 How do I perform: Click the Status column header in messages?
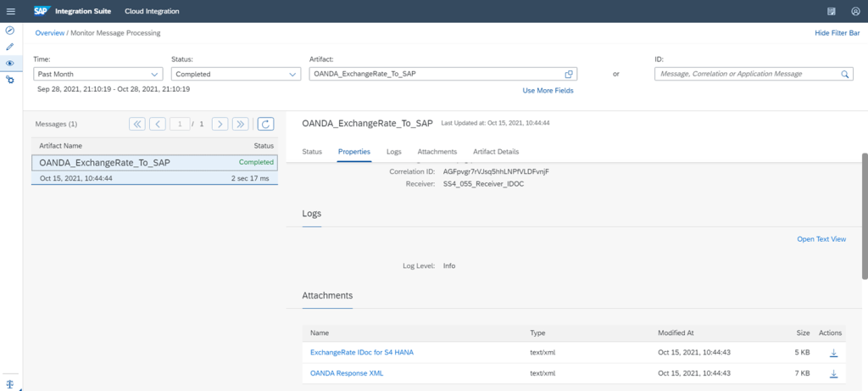point(264,146)
